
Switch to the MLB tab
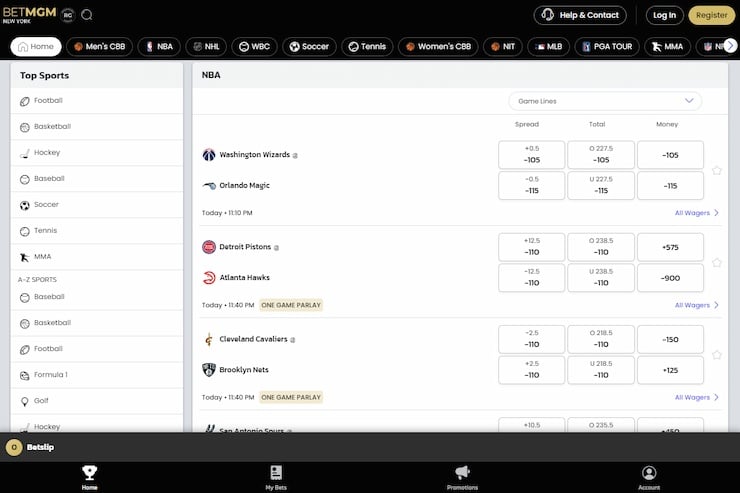click(548, 47)
